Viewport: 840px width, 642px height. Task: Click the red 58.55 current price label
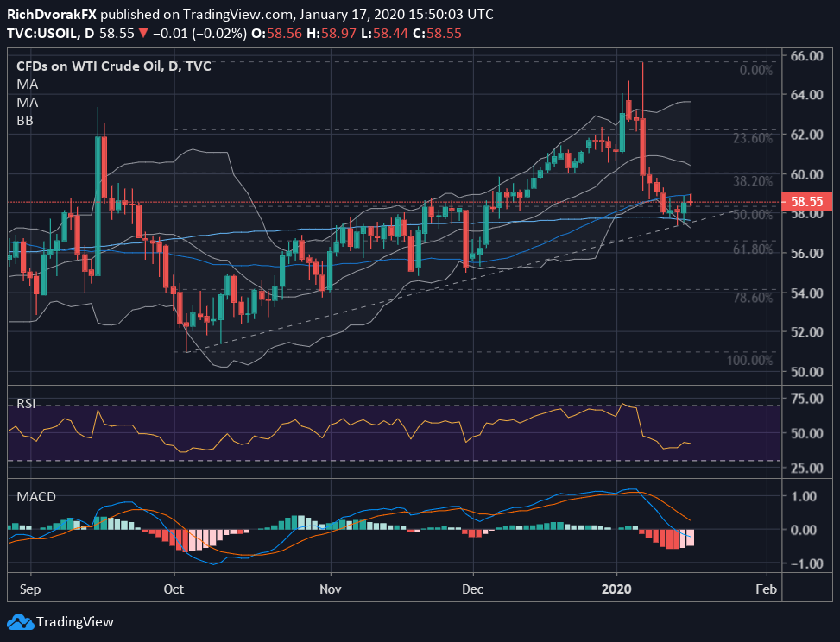[807, 201]
